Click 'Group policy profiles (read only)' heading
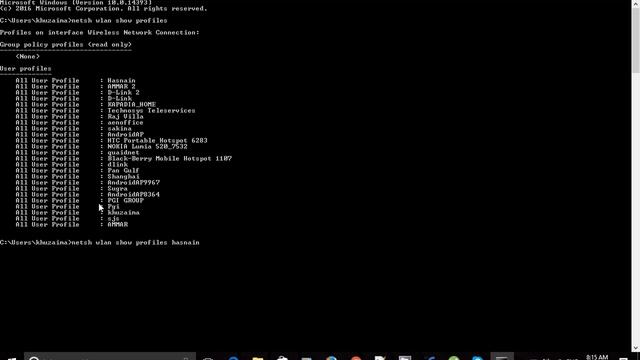The width and height of the screenshot is (640, 360). click(x=66, y=44)
